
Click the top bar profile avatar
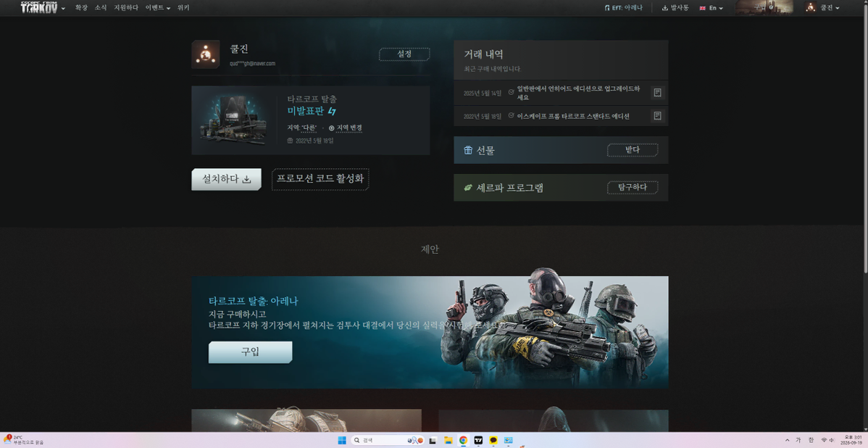pos(811,7)
